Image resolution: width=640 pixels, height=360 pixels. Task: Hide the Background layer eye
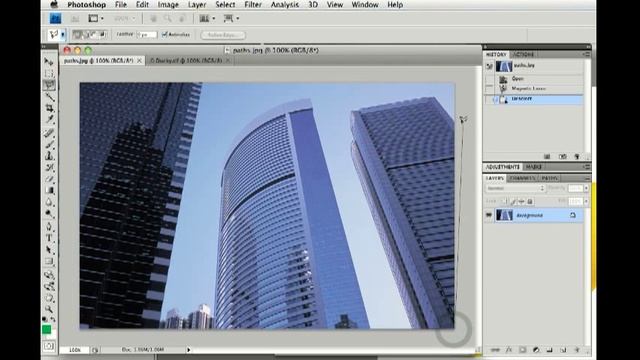(489, 215)
